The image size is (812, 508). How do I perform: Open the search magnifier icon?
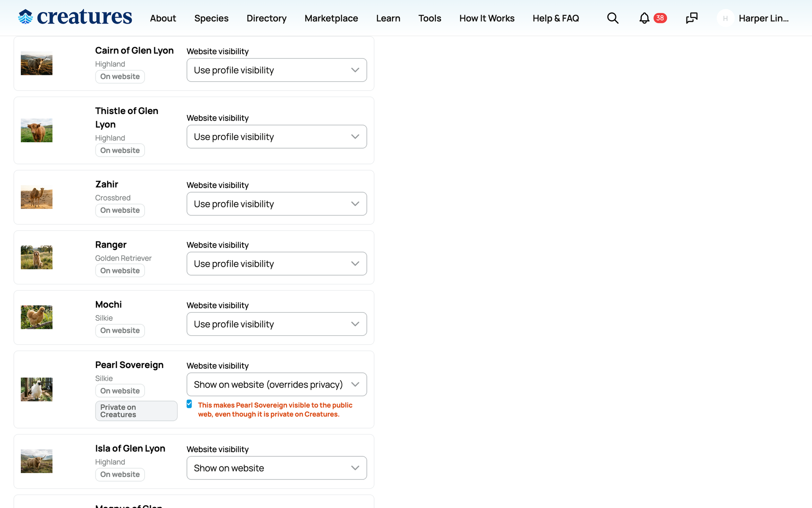coord(613,18)
